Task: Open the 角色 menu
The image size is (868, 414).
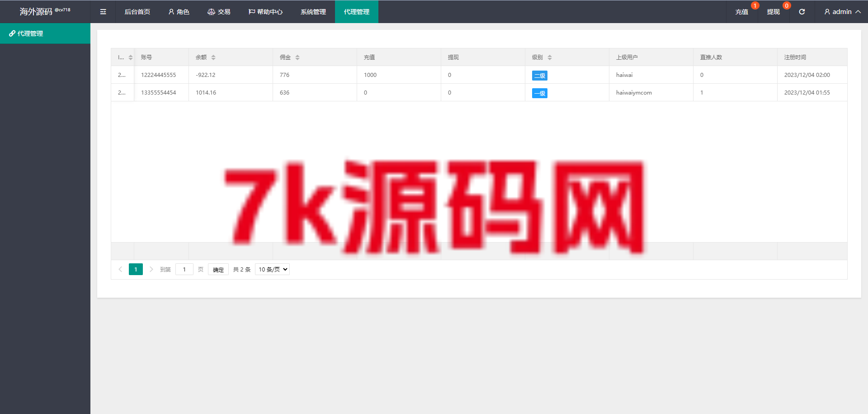Action: click(179, 12)
